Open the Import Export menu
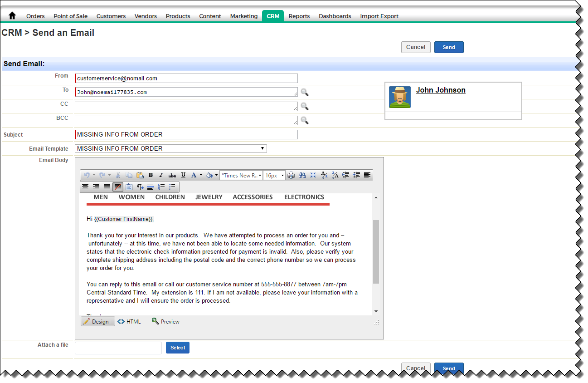This screenshot has width=588, height=383. click(379, 16)
